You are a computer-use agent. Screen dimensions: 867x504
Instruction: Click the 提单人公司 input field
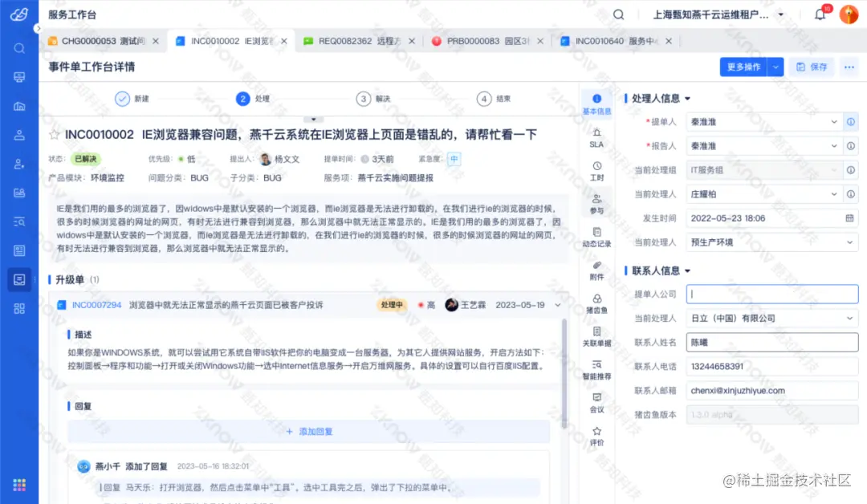tap(771, 294)
